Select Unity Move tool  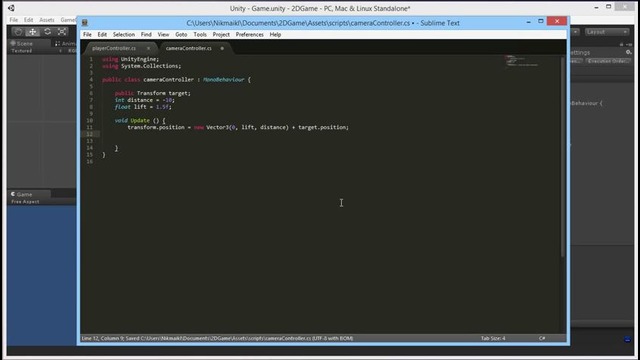(x=33, y=31)
